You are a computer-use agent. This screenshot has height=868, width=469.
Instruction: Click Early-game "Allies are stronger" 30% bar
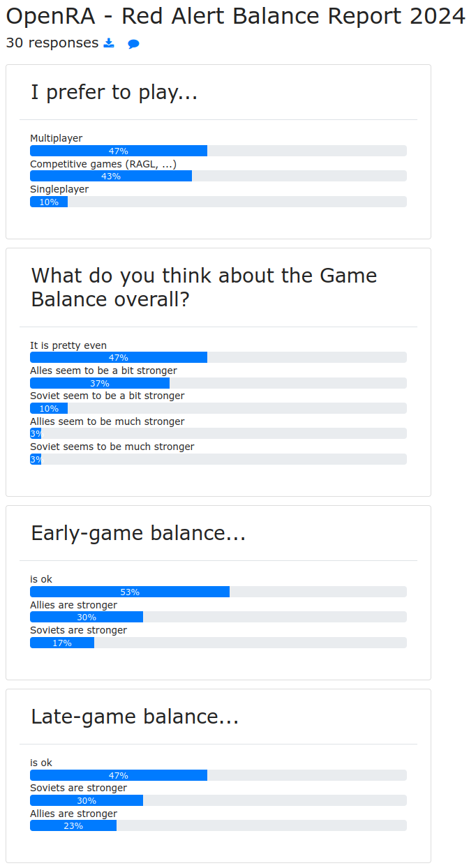(x=87, y=617)
